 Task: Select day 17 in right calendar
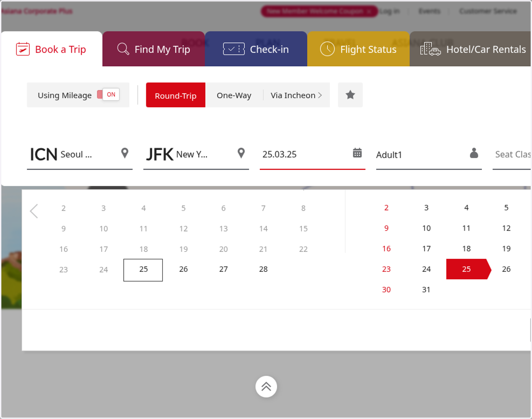(426, 249)
